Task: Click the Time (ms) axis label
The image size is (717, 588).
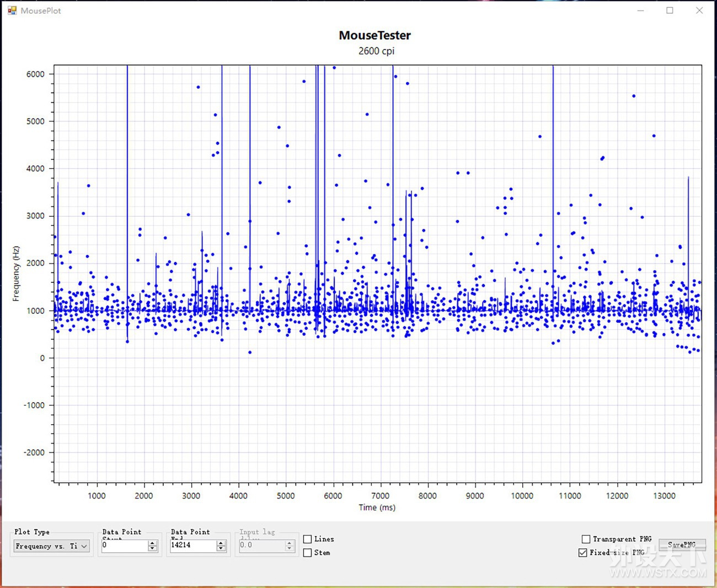Action: click(377, 507)
